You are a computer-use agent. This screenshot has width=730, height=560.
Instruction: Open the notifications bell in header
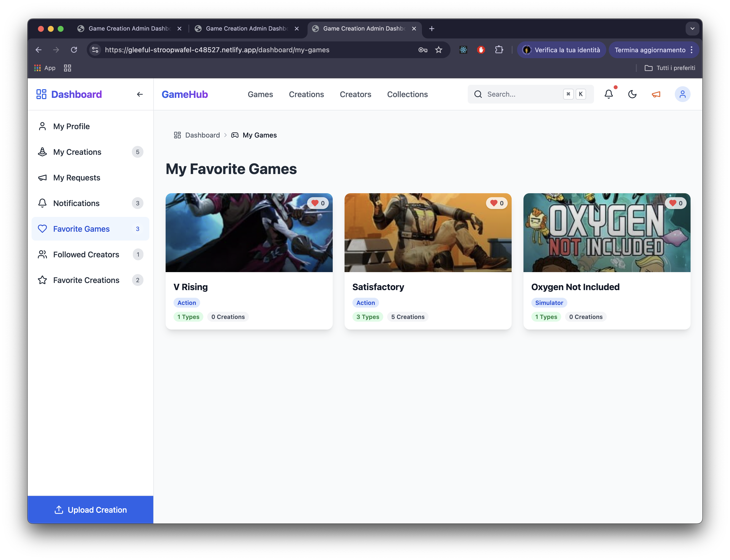point(608,94)
